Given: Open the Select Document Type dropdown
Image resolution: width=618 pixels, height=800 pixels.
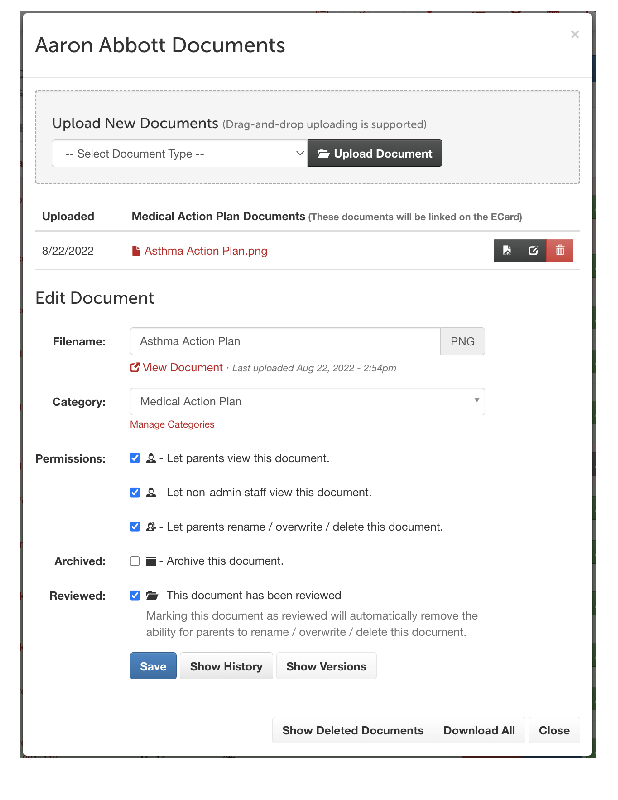Looking at the screenshot, I should pyautogui.click(x=180, y=154).
